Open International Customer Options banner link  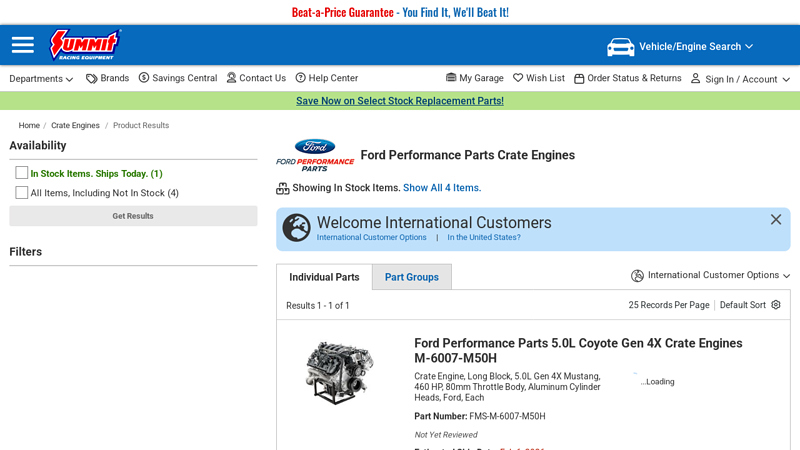pyautogui.click(x=371, y=237)
